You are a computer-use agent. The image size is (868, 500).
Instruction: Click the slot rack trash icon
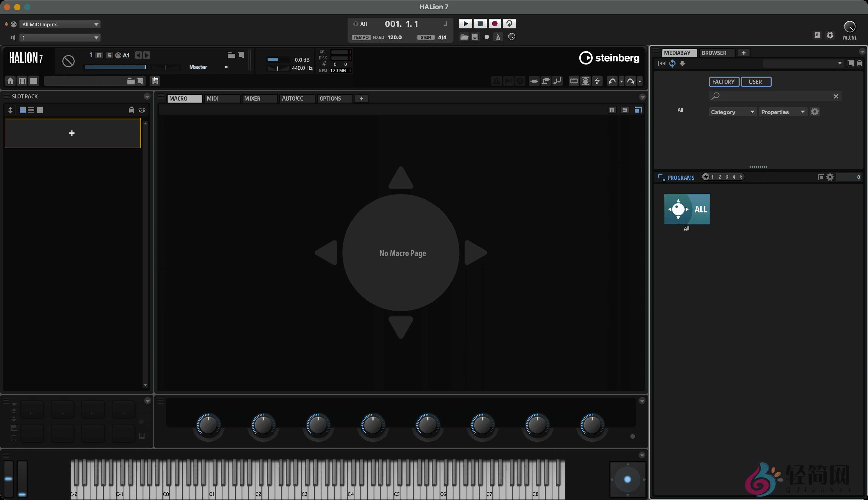pos(131,110)
